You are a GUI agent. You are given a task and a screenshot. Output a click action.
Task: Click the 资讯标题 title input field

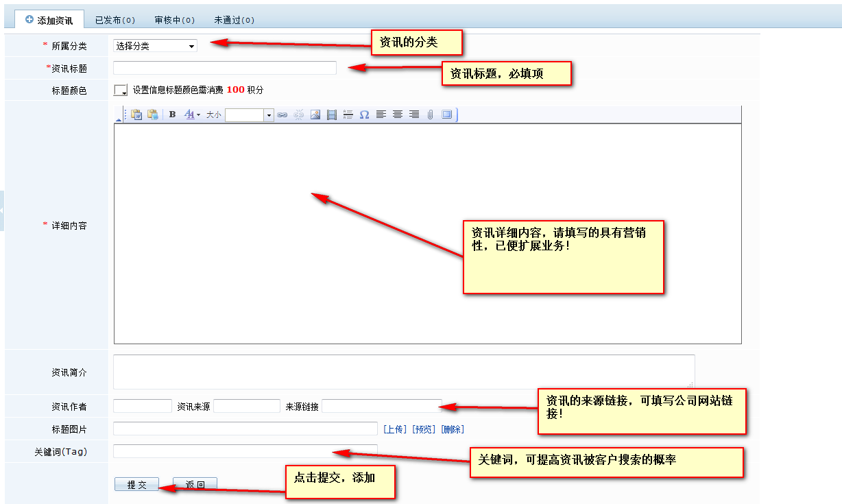pyautogui.click(x=225, y=68)
